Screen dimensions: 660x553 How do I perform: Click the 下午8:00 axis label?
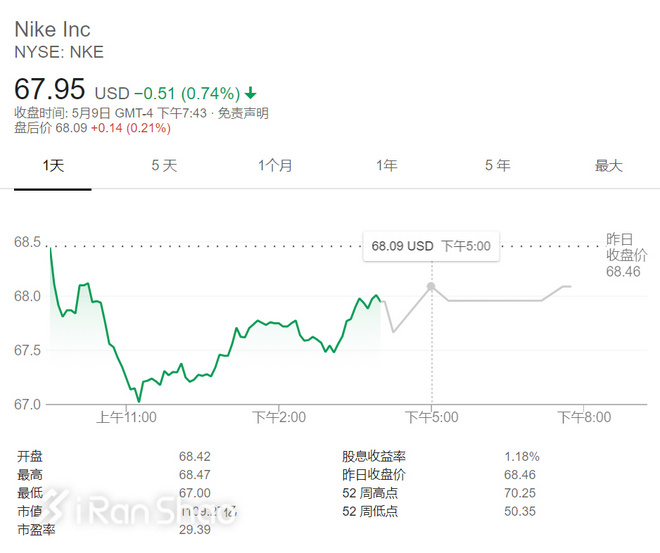coord(584,417)
